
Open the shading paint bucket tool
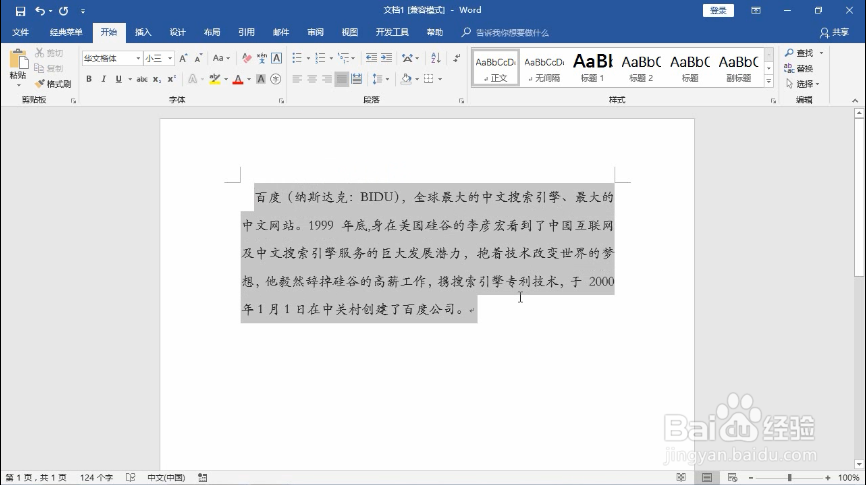406,79
